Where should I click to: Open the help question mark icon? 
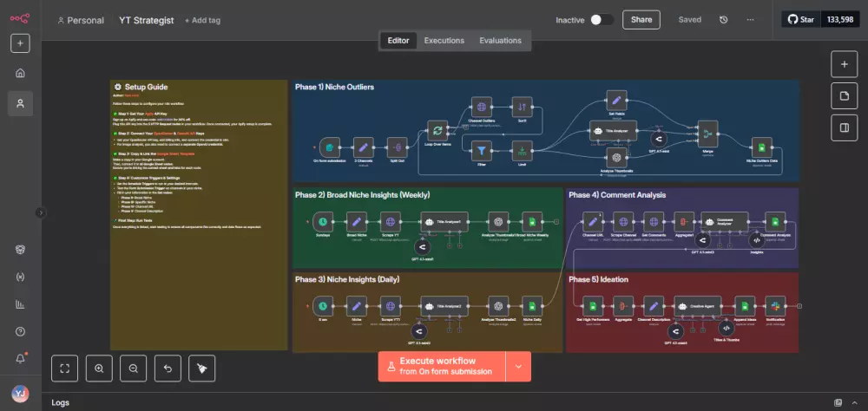pyautogui.click(x=20, y=331)
